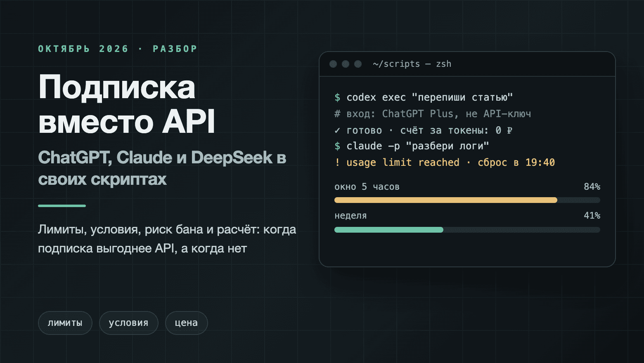Click the headline "Подписка вместо API"

click(x=127, y=104)
